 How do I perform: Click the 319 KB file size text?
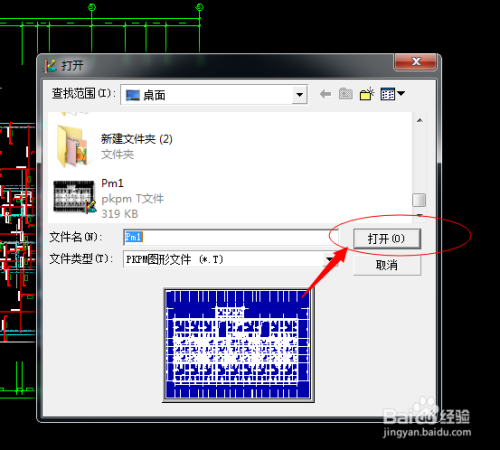click(120, 214)
